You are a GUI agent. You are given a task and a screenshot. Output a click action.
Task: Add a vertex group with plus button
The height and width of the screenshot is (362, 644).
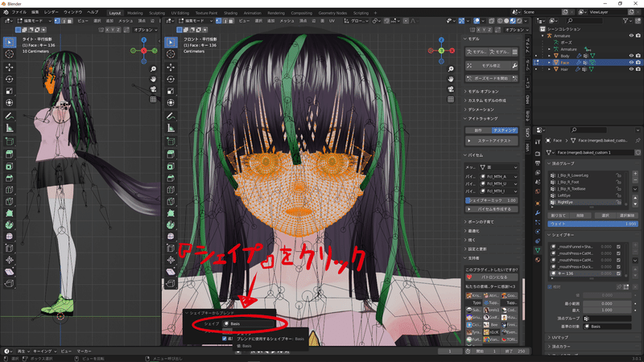(x=635, y=174)
